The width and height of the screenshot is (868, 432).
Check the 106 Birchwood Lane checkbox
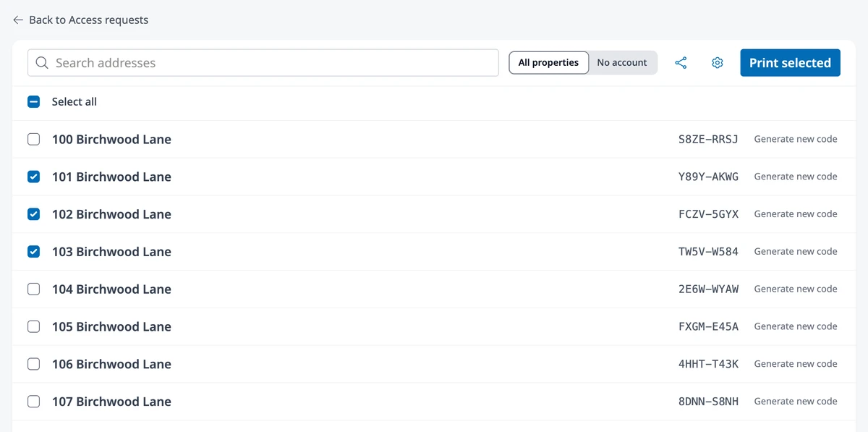pyautogui.click(x=34, y=364)
